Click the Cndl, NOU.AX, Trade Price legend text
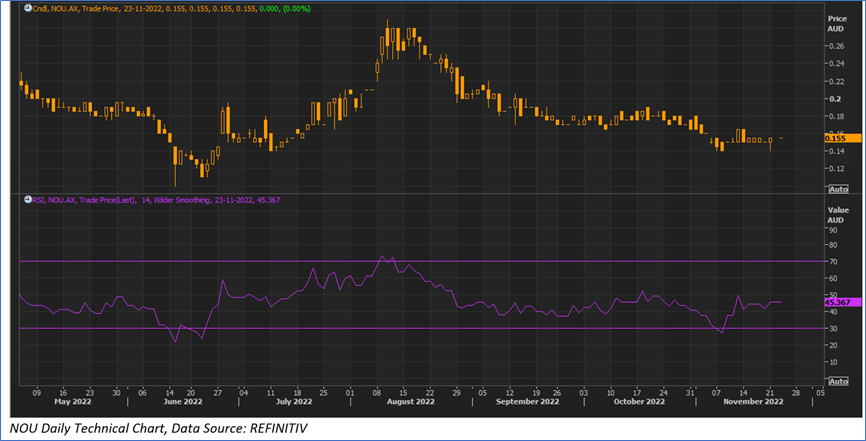Image resolution: width=866 pixels, height=441 pixels. click(x=75, y=9)
